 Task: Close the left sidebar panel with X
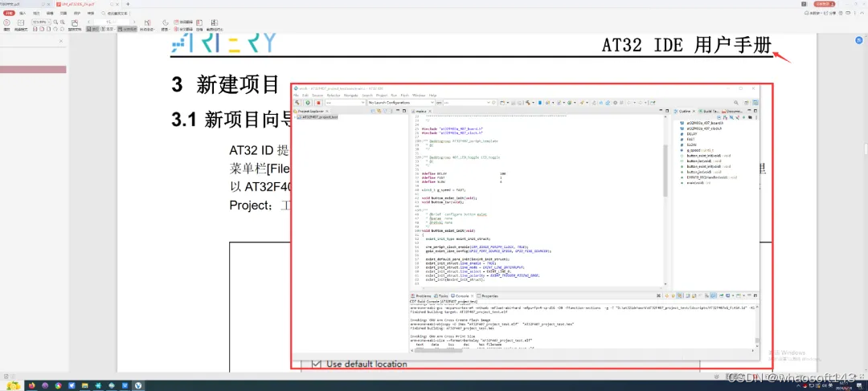click(61, 42)
